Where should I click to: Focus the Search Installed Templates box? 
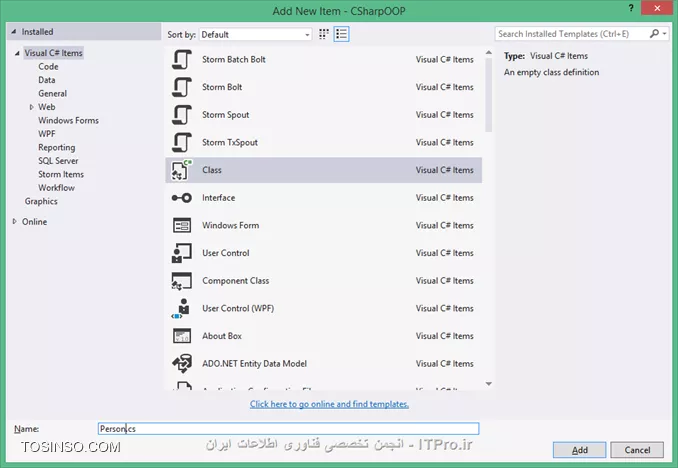pyautogui.click(x=572, y=34)
